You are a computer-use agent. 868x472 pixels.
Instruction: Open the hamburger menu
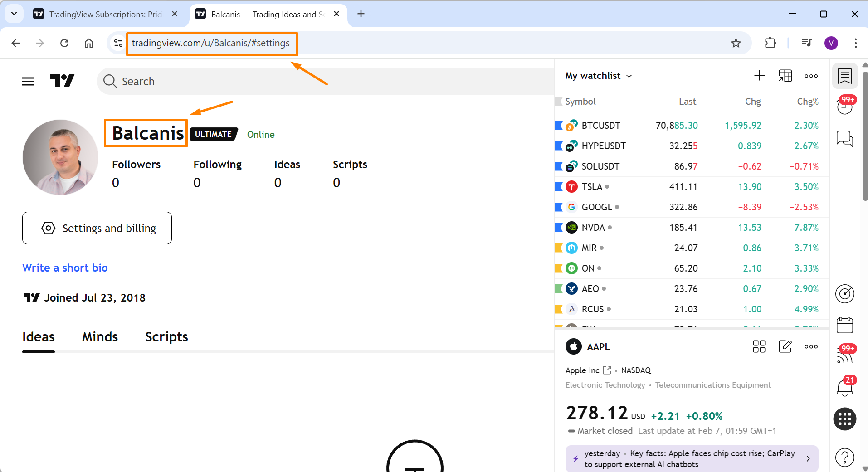point(28,81)
